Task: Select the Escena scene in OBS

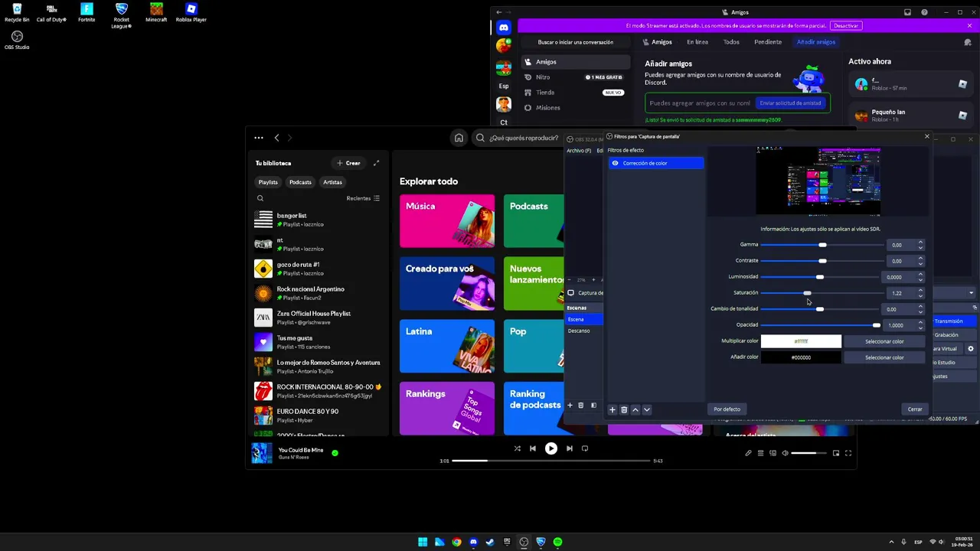Action: pos(583,319)
